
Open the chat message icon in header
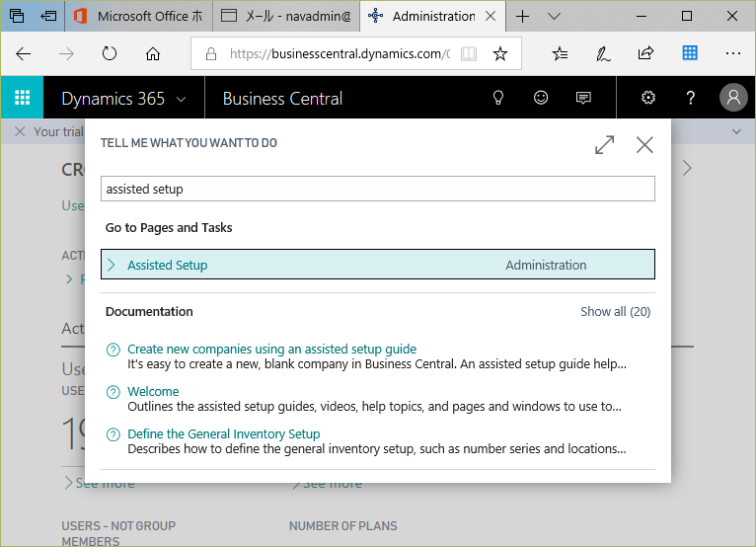[x=583, y=98]
